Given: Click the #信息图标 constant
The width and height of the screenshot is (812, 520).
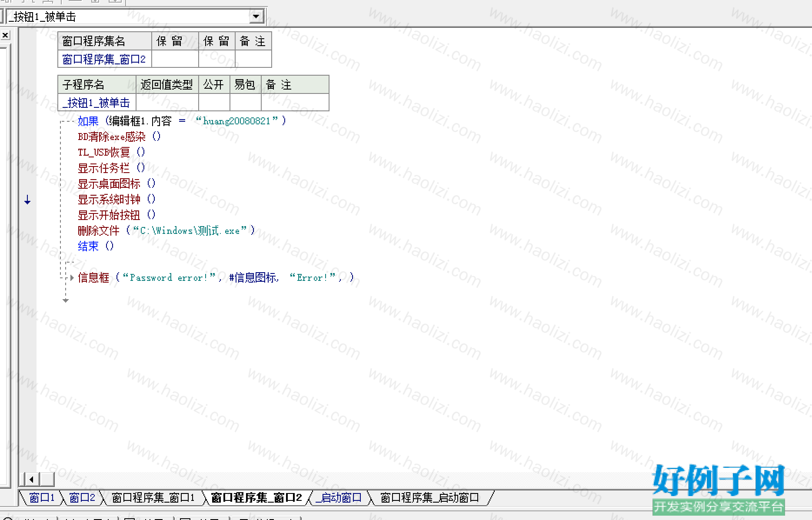Looking at the screenshot, I should [x=253, y=277].
